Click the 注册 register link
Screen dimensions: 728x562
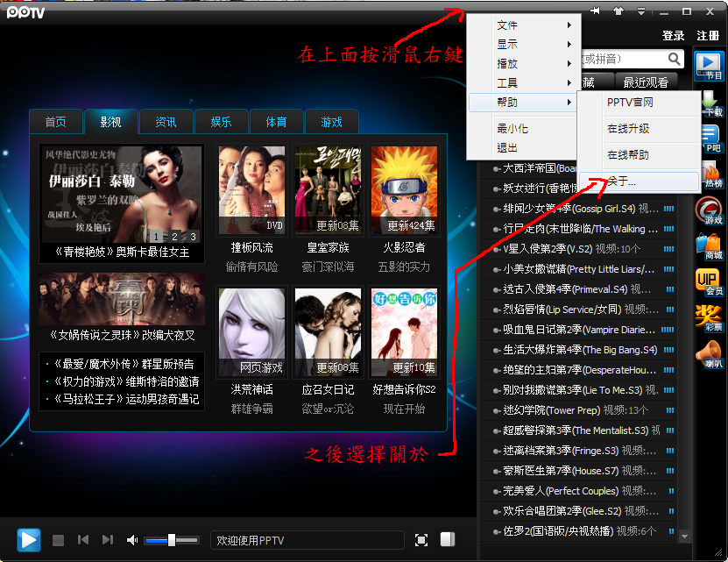point(708,36)
